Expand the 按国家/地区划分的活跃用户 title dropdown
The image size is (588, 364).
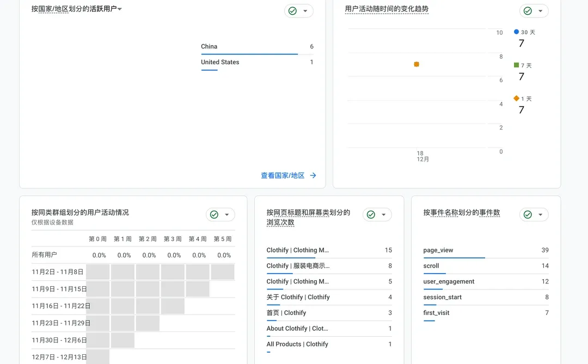tap(120, 9)
